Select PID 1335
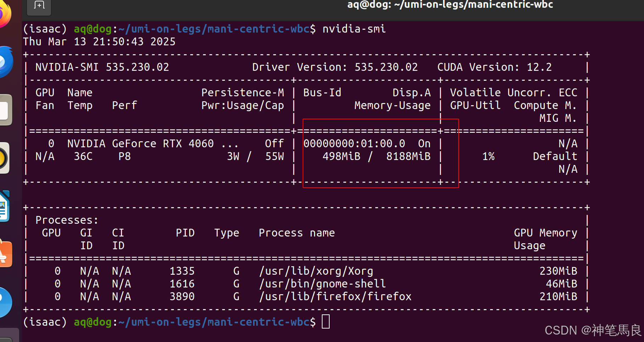This screenshot has height=342, width=644. click(182, 271)
